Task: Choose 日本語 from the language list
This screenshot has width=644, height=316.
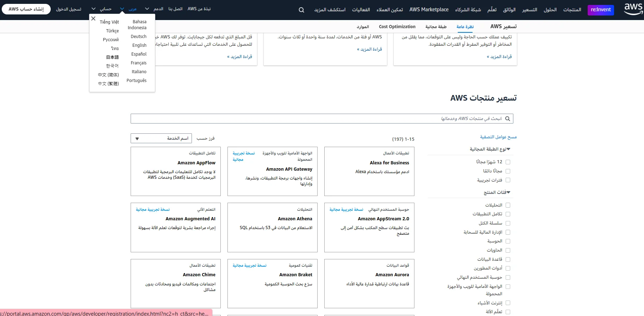Action: [112, 57]
